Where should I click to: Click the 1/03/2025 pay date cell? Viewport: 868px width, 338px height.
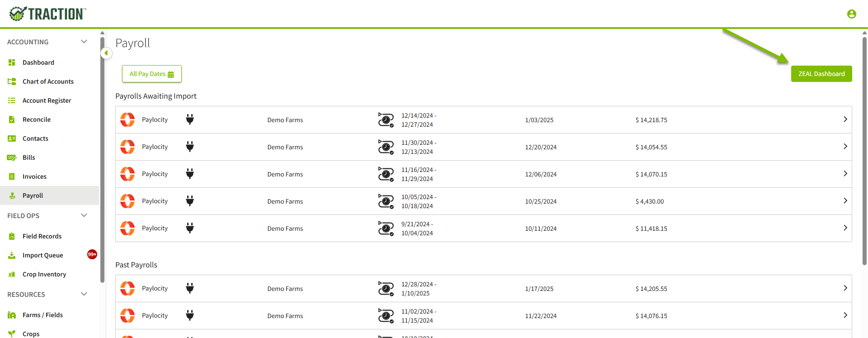[539, 120]
